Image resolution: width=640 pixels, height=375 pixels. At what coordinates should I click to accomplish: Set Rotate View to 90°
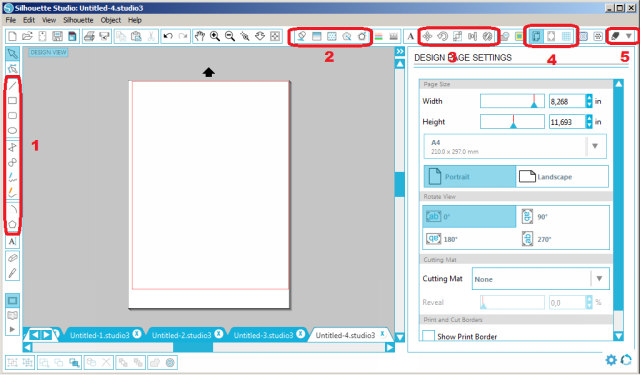pos(535,217)
